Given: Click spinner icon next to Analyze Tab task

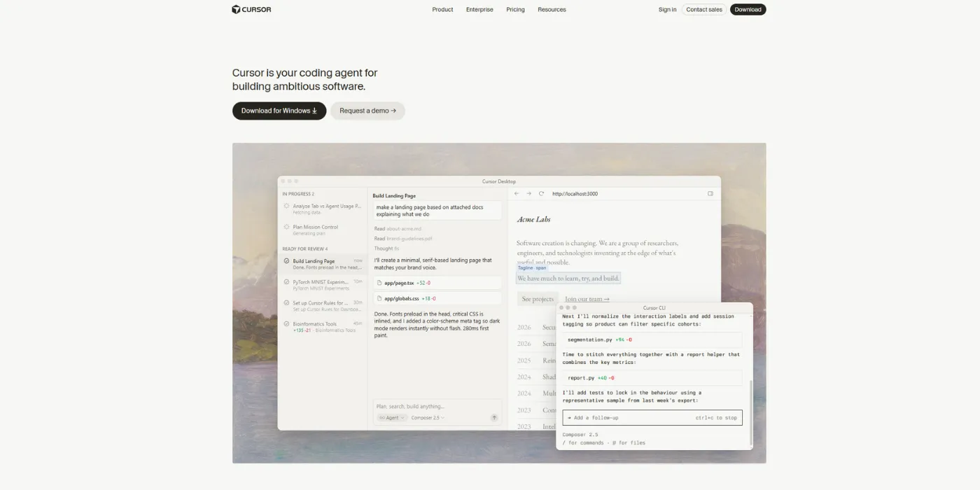Looking at the screenshot, I should (x=286, y=206).
